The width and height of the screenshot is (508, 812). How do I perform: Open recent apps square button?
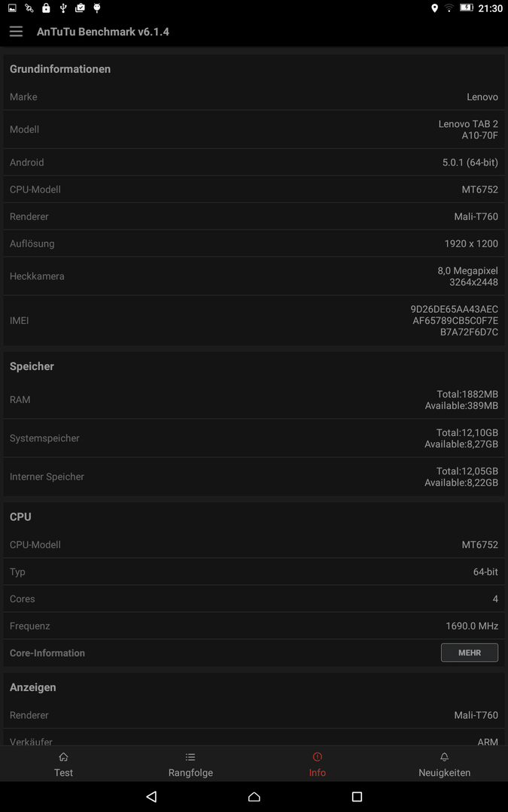pos(357,796)
